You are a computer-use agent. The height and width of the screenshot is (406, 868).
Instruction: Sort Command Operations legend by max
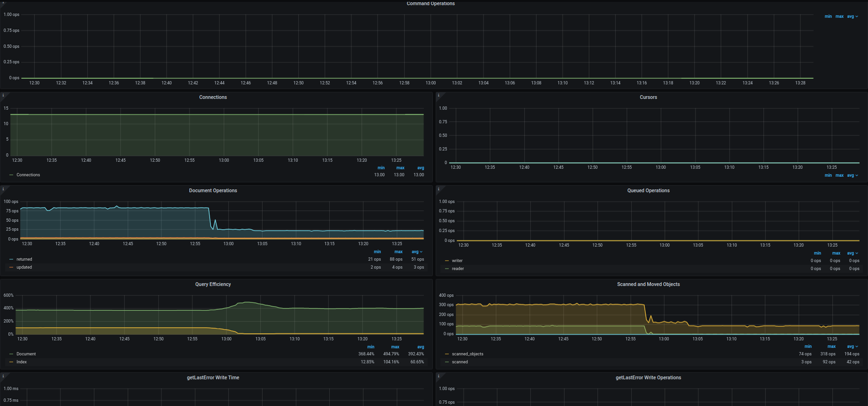click(839, 16)
